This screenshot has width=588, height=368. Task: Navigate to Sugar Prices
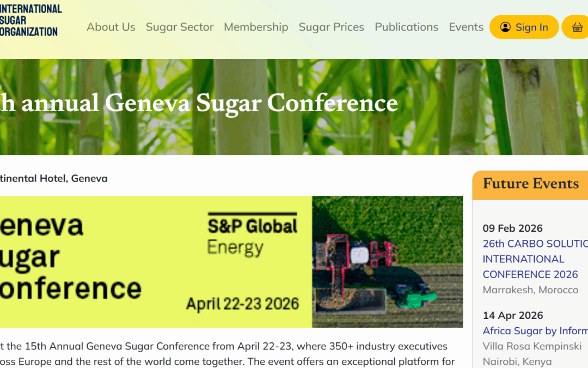331,27
